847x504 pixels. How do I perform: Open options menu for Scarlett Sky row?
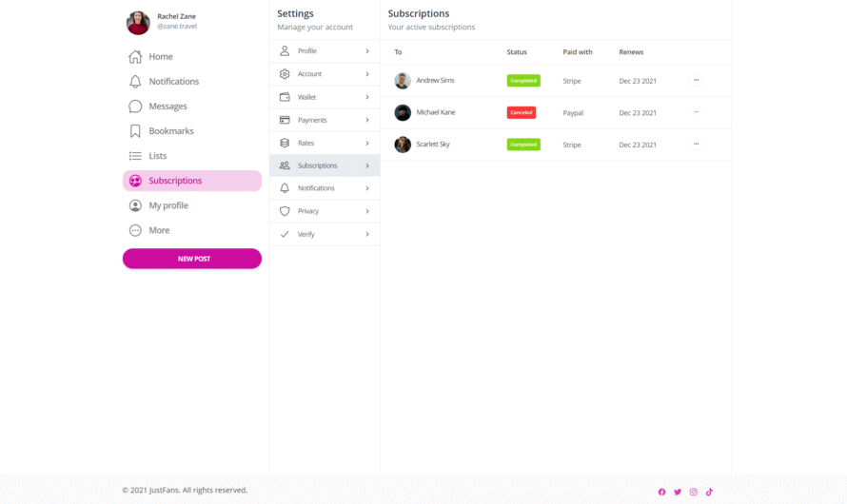pos(696,145)
